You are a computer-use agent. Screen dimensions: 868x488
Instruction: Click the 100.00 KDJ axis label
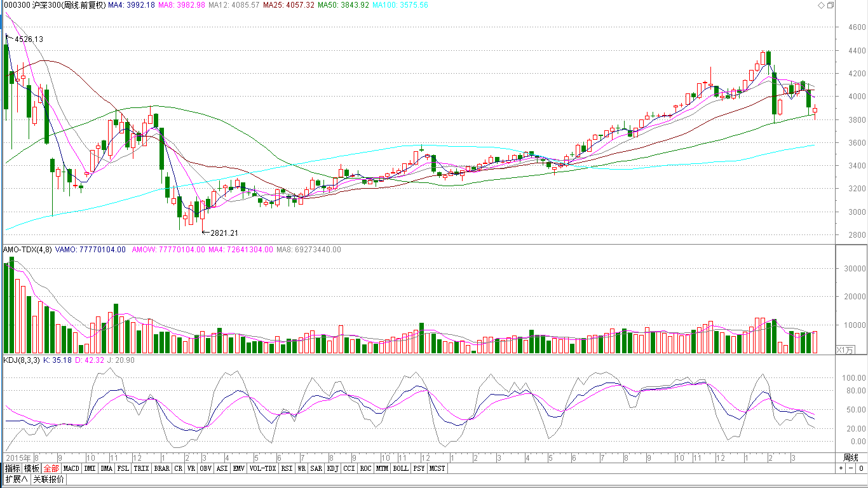854,378
